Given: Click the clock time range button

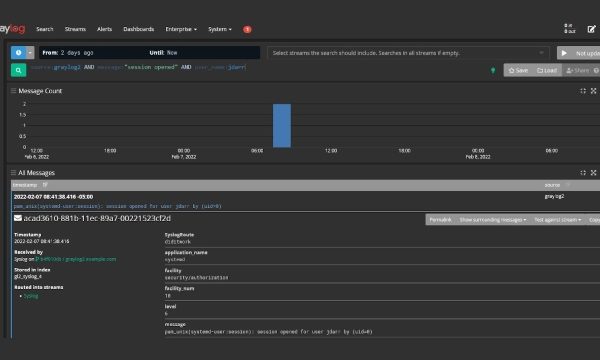Looking at the screenshot, I should point(18,52).
